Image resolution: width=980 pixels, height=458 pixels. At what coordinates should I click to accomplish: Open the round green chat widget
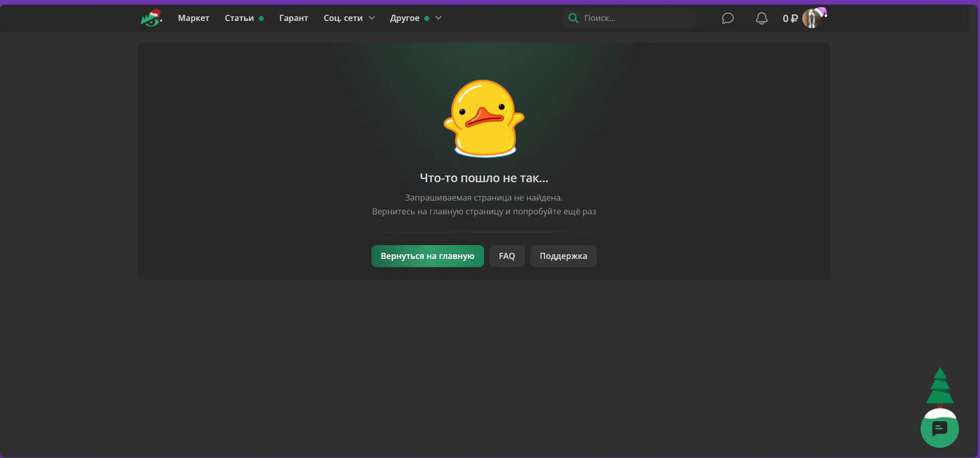tap(940, 429)
